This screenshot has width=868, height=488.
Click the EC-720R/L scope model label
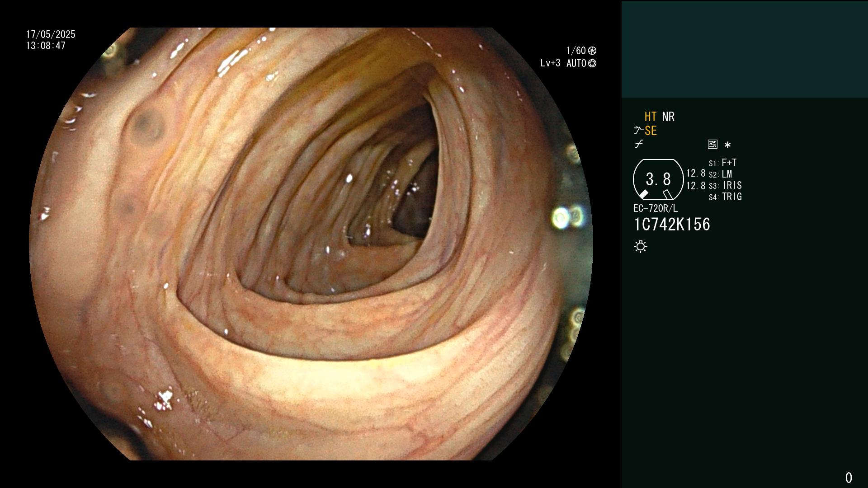pos(656,208)
